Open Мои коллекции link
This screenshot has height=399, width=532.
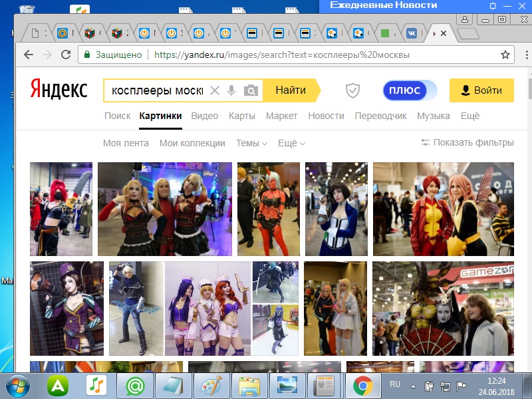point(192,143)
